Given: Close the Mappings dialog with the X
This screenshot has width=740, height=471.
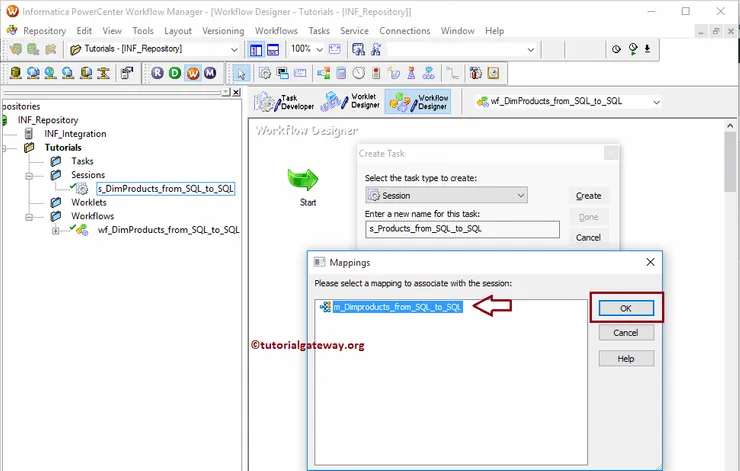Looking at the screenshot, I should click(x=650, y=261).
